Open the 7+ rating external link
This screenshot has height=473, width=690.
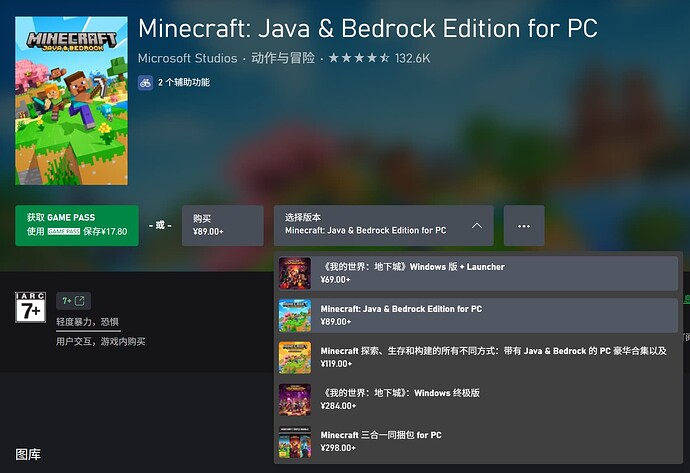(x=73, y=301)
